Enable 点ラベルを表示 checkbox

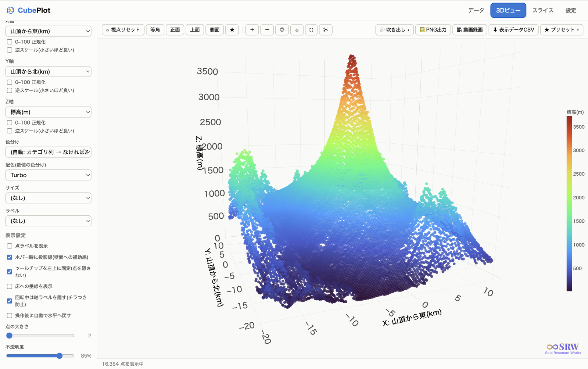(10, 246)
